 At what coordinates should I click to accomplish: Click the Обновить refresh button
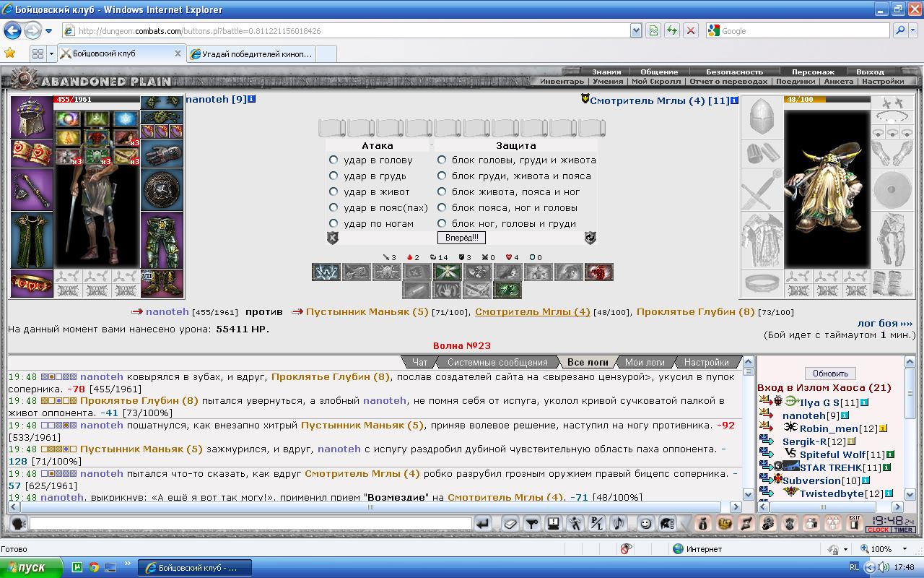(x=830, y=374)
